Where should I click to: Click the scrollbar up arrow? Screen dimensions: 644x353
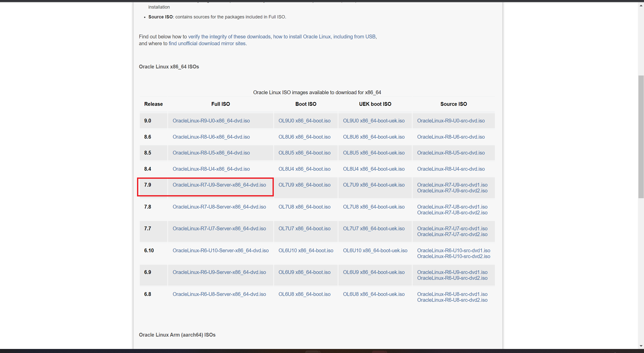pyautogui.click(x=641, y=6)
